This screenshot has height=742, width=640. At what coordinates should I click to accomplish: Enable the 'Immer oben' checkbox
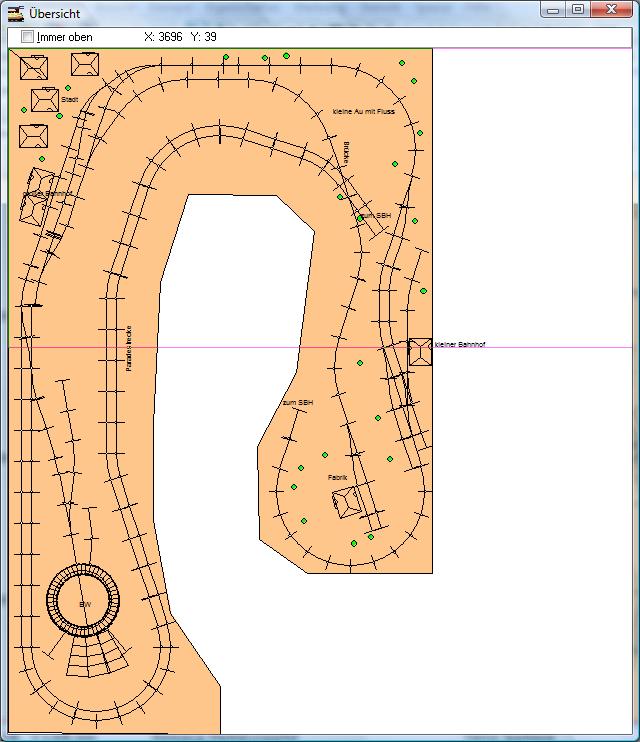point(28,37)
